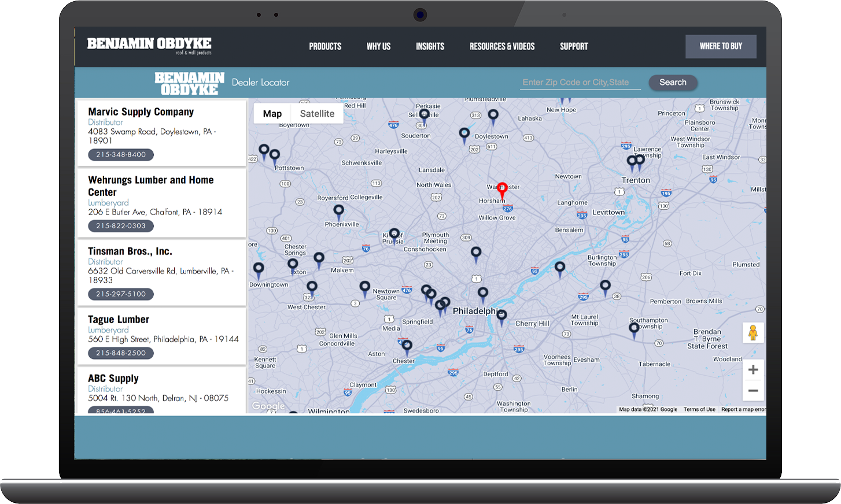Zoom in on the map

(x=753, y=370)
